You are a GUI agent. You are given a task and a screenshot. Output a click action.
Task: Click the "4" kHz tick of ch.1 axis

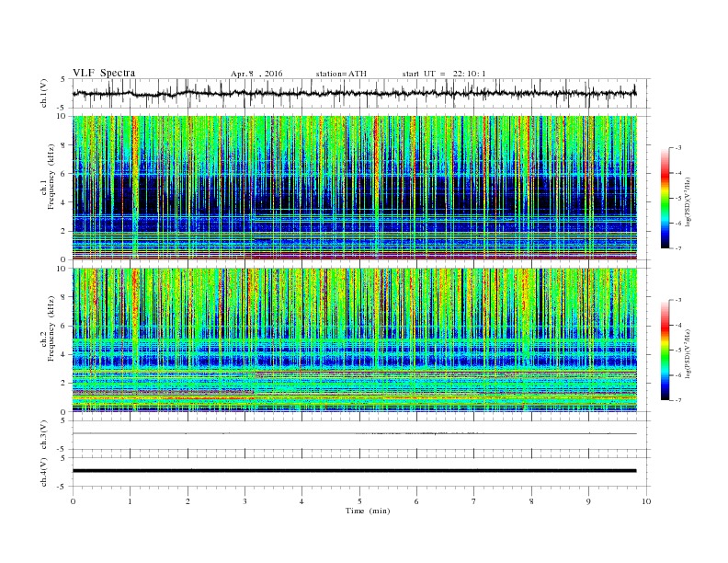click(64, 202)
